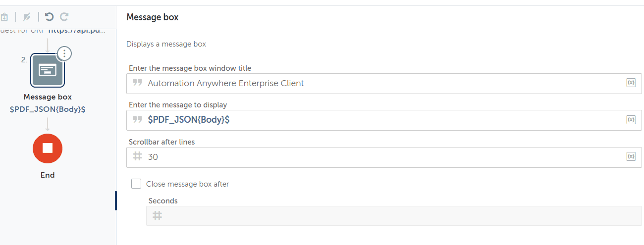Screen dimensions: 644x245
Task: Click the disable action toolbar icon
Action: point(27,17)
